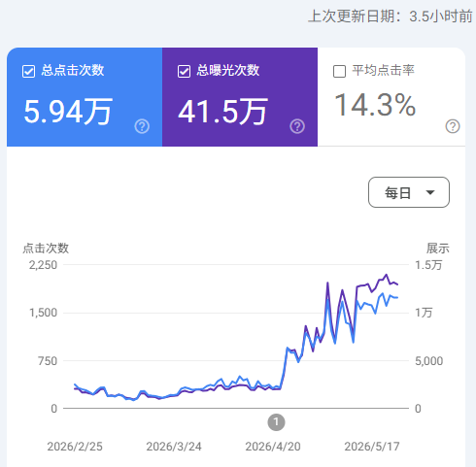476x467 pixels.
Task: Click the 750 left axis value
Action: tap(48, 361)
